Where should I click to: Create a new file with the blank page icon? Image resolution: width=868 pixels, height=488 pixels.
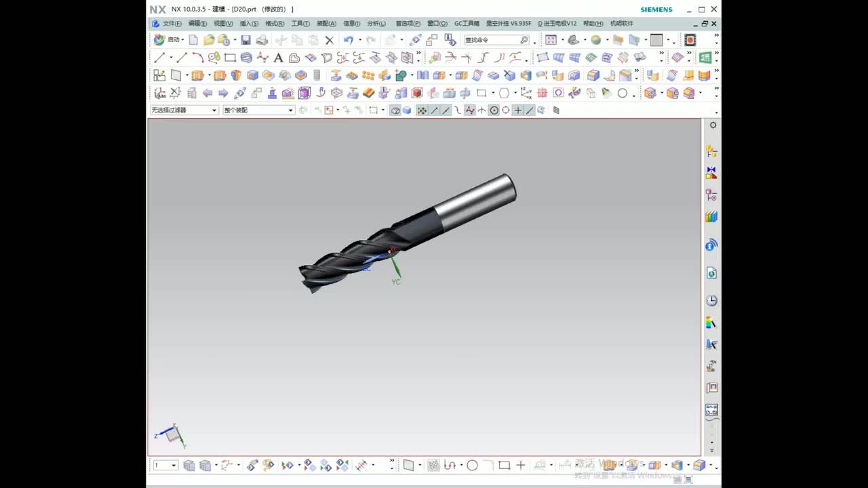coord(193,40)
